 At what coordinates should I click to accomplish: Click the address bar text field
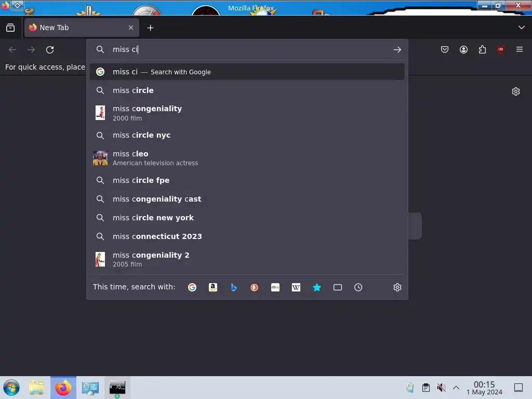click(247, 49)
